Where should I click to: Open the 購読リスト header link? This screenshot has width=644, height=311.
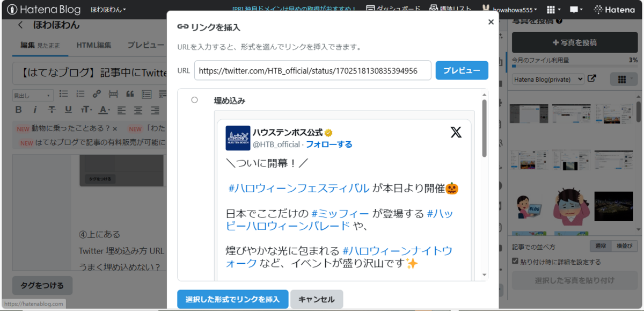coord(451,9)
